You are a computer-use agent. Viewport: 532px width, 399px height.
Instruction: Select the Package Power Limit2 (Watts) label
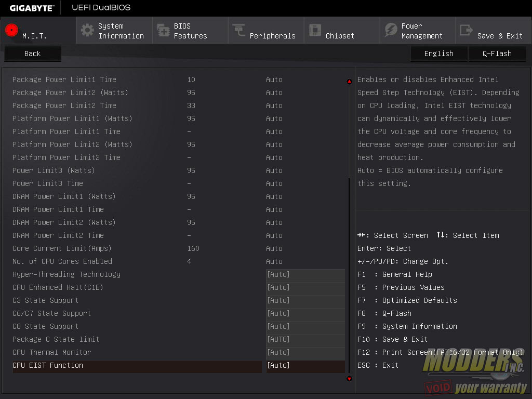tap(70, 92)
